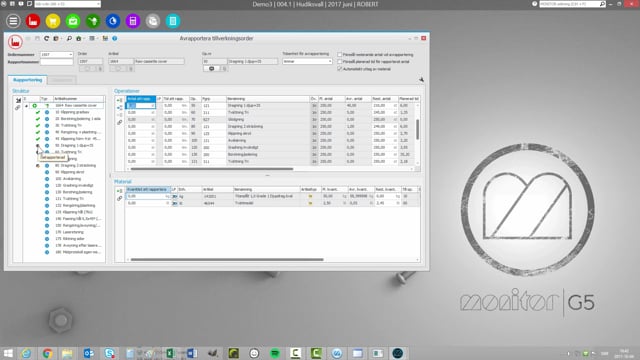Open Outlook from taskbar

(x=89, y=353)
